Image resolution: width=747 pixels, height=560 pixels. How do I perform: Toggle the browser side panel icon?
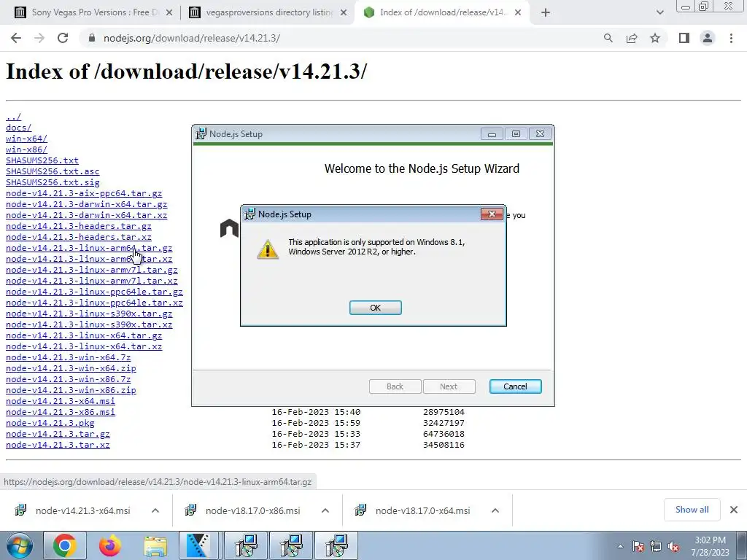[684, 38]
